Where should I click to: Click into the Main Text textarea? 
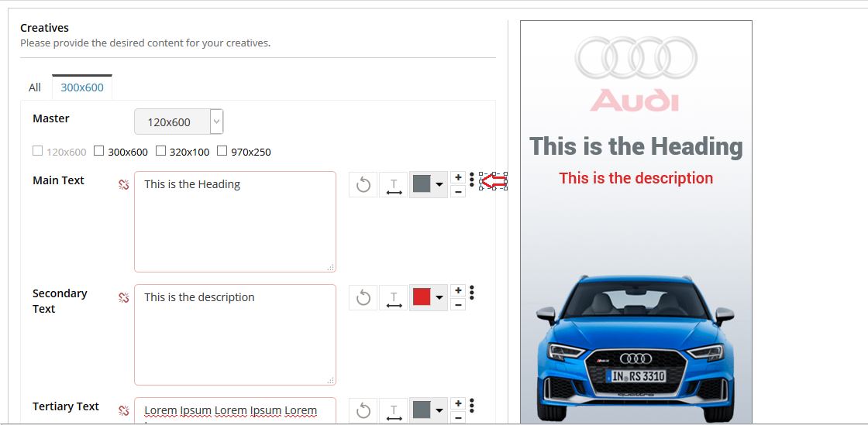[236, 221]
